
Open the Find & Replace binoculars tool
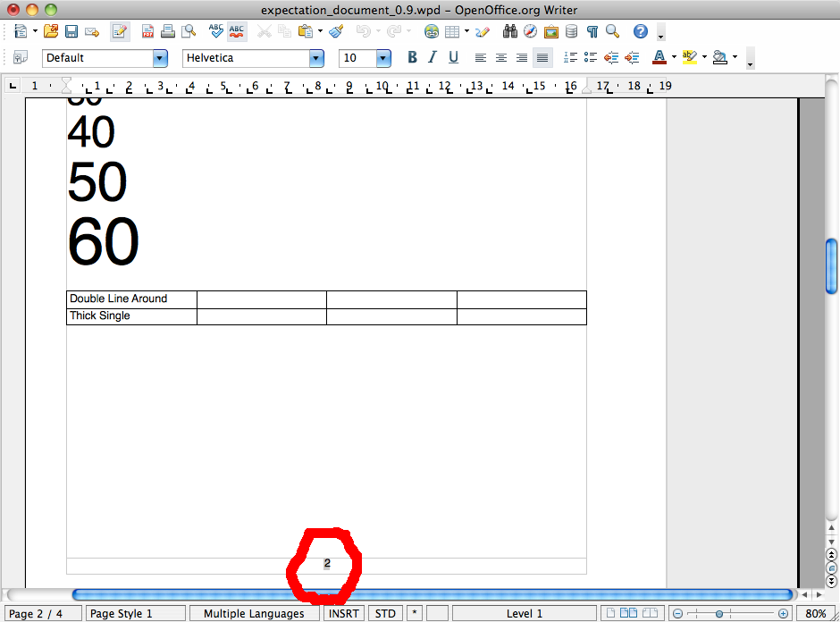coord(510,32)
